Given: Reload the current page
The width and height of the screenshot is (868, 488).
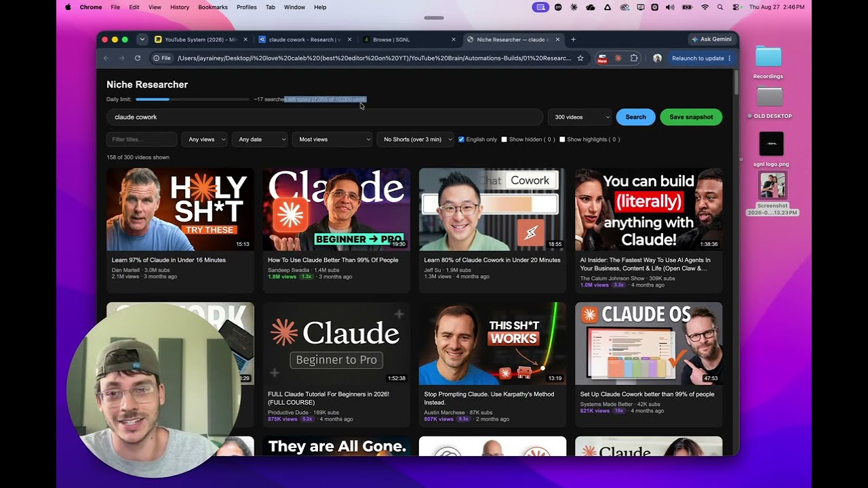Looking at the screenshot, I should [138, 58].
